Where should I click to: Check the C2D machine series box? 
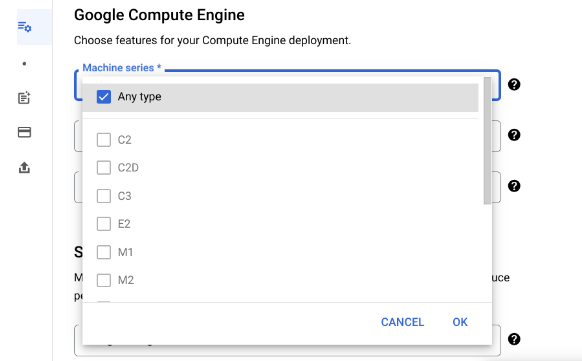point(104,168)
